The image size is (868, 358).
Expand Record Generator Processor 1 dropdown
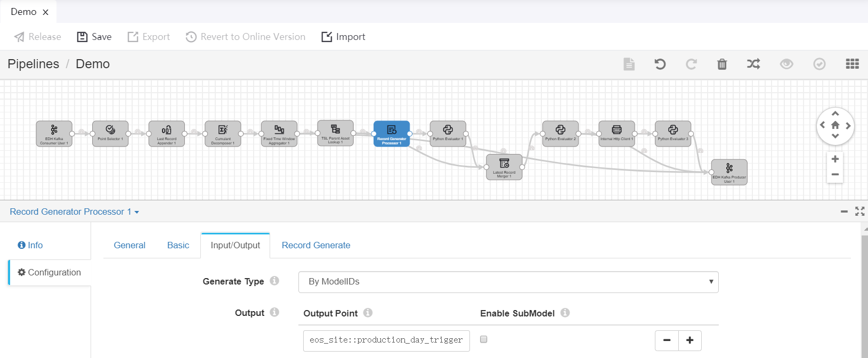tap(74, 212)
